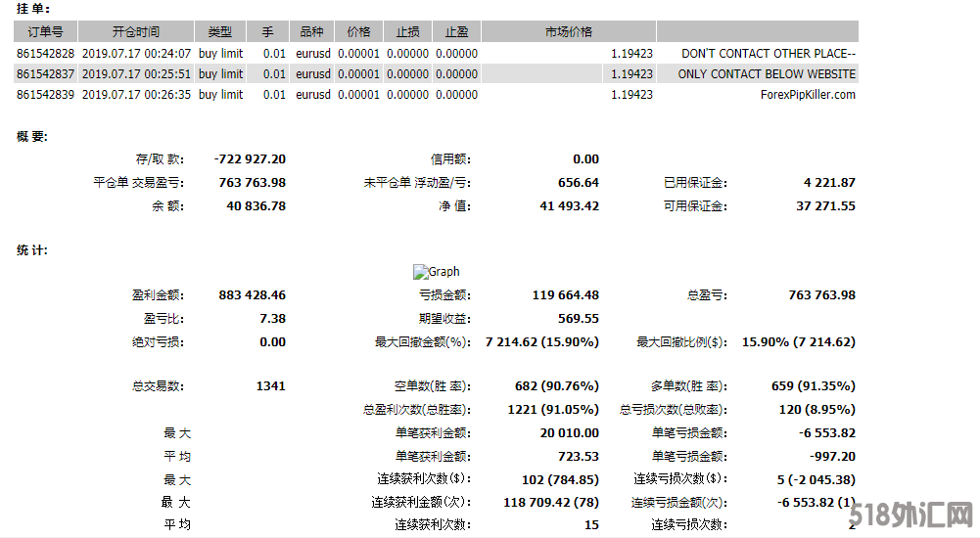
Task: Click the 止损 column header
Action: click(407, 32)
